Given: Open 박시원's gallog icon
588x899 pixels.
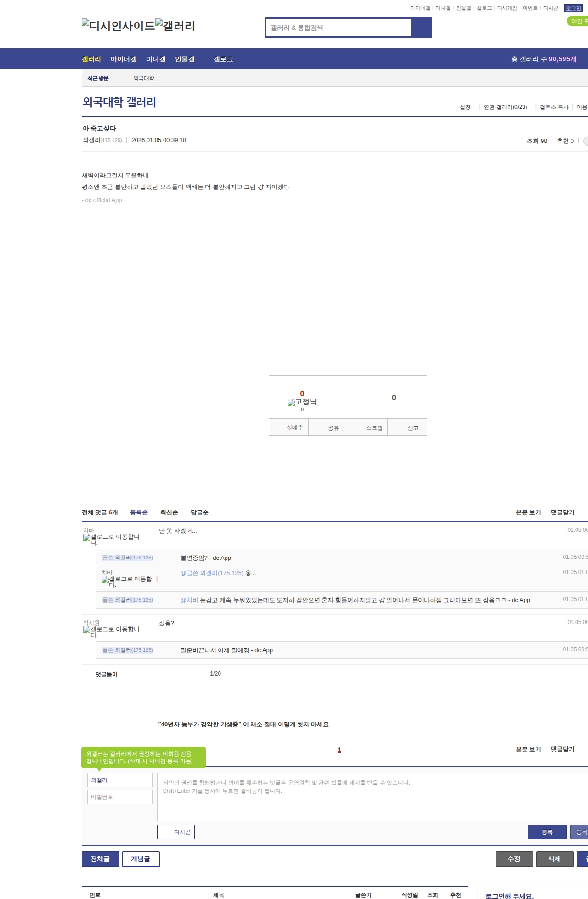Looking at the screenshot, I should click(111, 632).
